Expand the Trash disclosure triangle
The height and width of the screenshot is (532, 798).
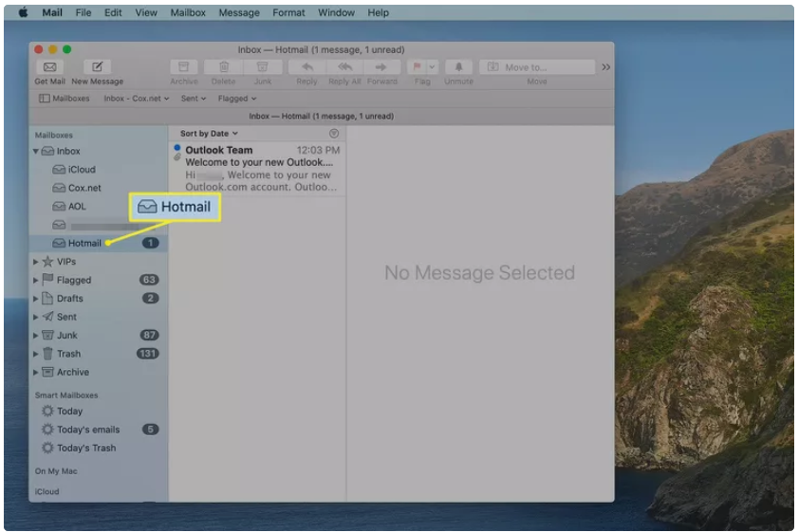36,354
